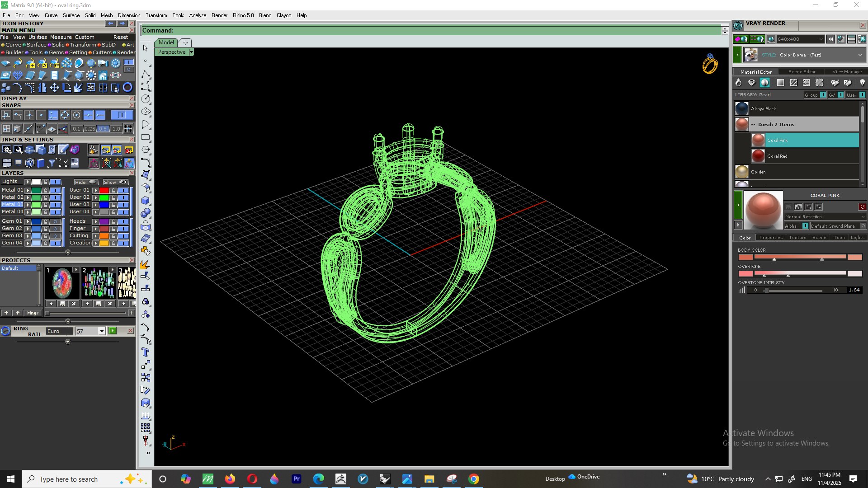Open the Perspective viewport dropdown arrow

point(191,52)
